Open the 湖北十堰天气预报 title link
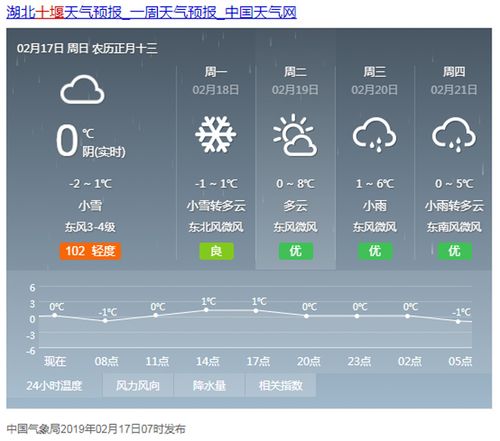This screenshot has height=441, width=500. coord(151,12)
